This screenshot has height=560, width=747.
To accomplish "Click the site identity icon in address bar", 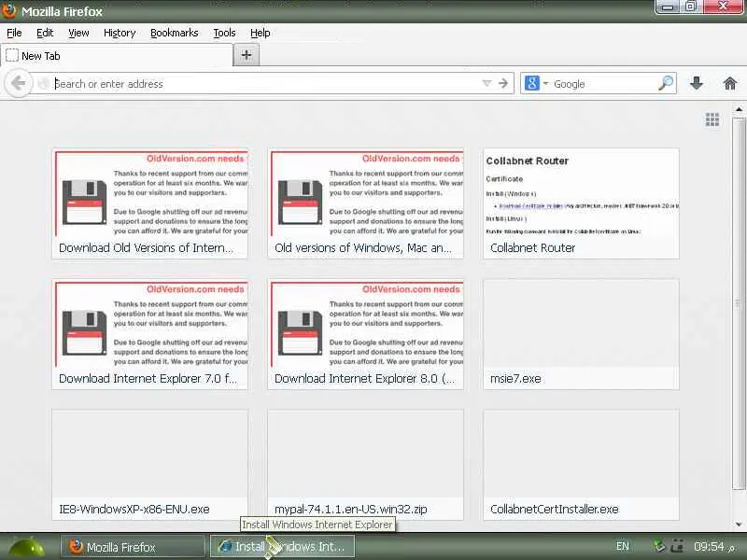I will tap(43, 83).
